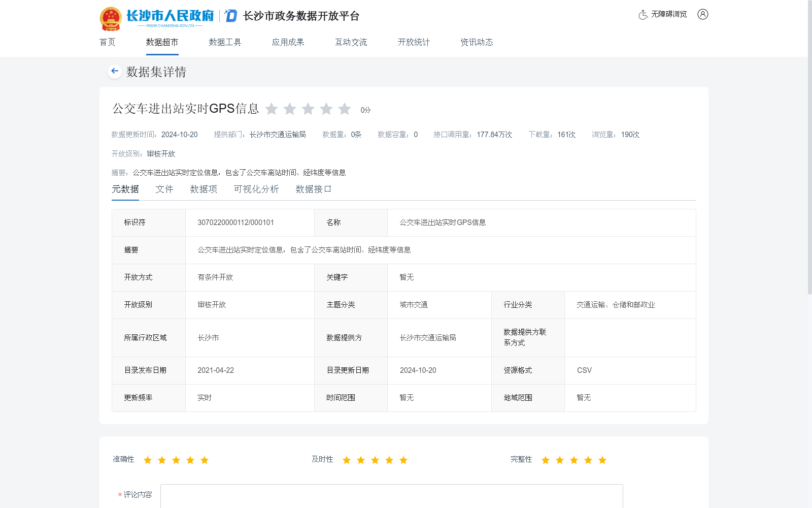Click the 177.84万次 interface call count

click(494, 135)
